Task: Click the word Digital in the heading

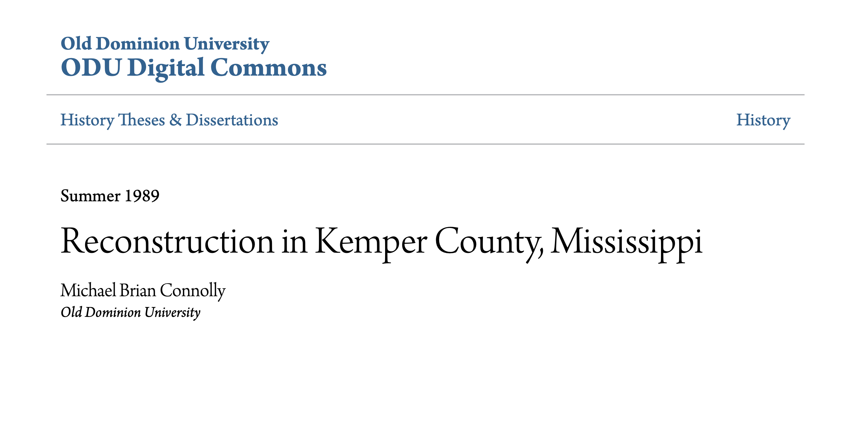Action: point(166,68)
